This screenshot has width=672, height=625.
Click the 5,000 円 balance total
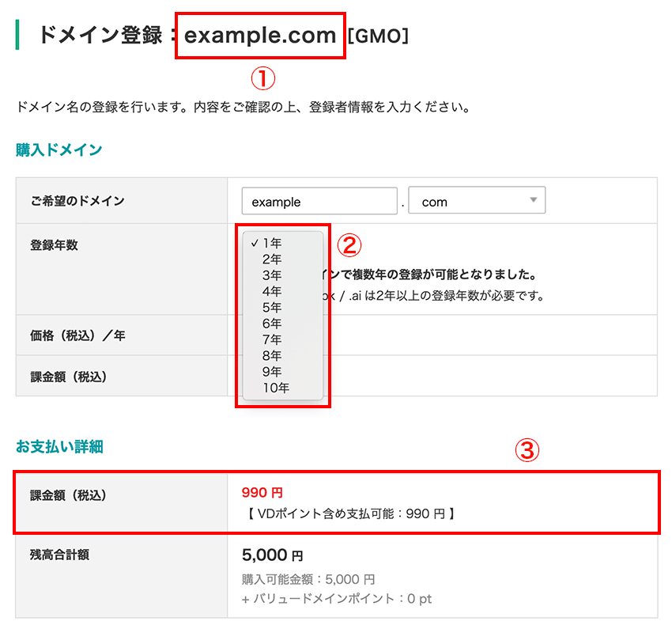[271, 556]
